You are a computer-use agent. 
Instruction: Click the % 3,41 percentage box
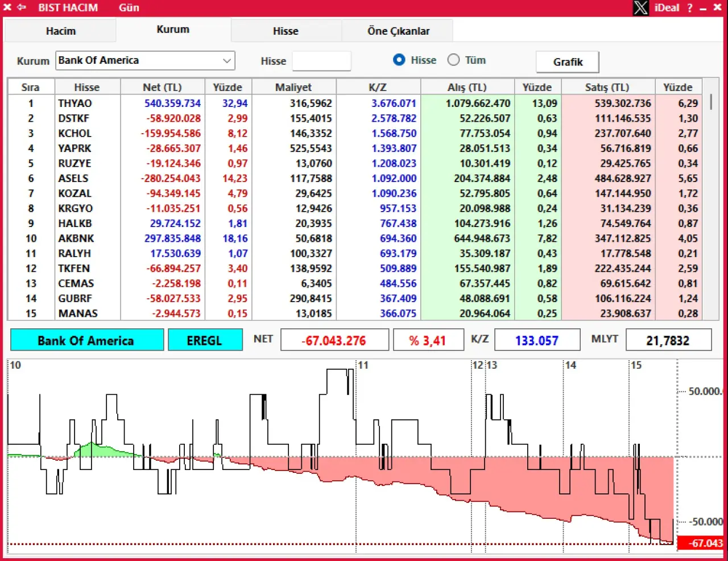[x=428, y=340]
